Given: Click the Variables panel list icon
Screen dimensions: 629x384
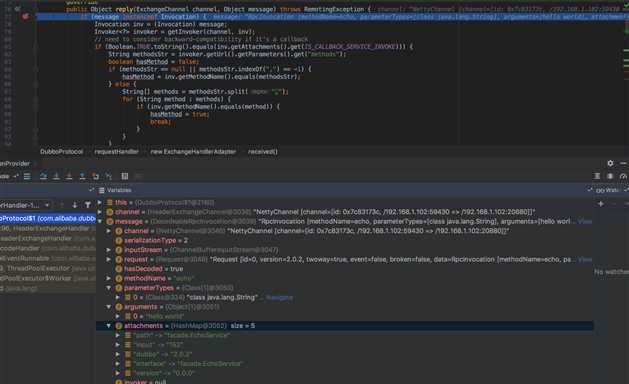Looking at the screenshot, I should click(102, 190).
